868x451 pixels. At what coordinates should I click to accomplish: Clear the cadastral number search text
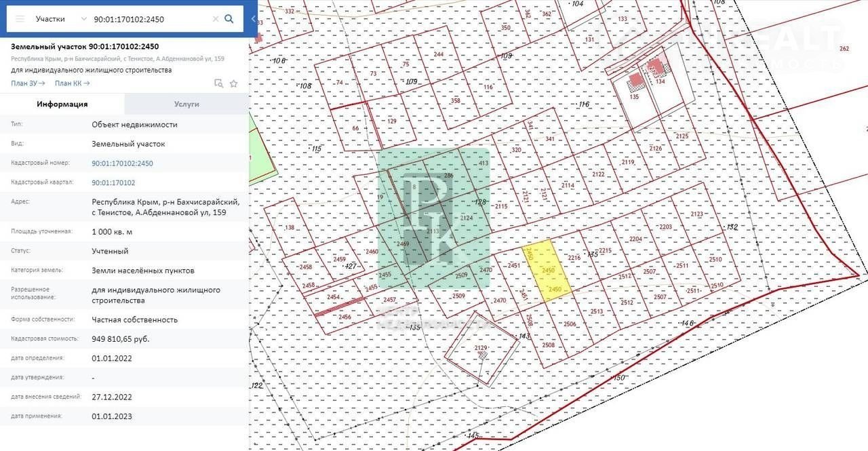click(216, 19)
